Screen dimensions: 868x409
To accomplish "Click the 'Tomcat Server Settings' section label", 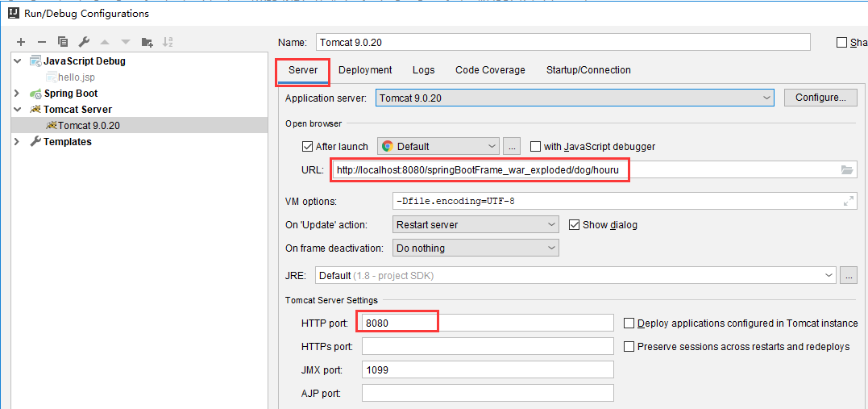I will [x=331, y=300].
